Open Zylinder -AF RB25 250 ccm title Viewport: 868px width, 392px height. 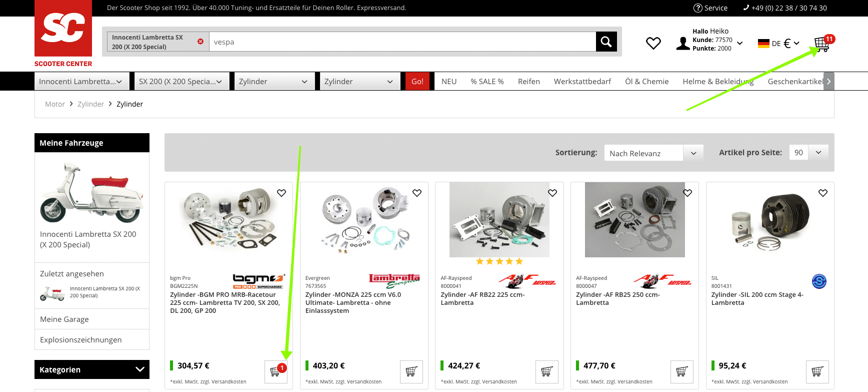[618, 298]
